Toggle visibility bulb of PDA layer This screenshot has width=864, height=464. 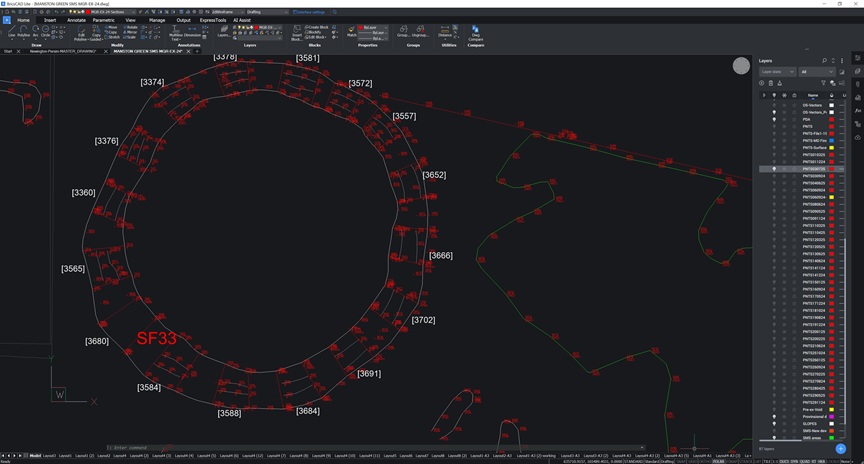click(774, 119)
